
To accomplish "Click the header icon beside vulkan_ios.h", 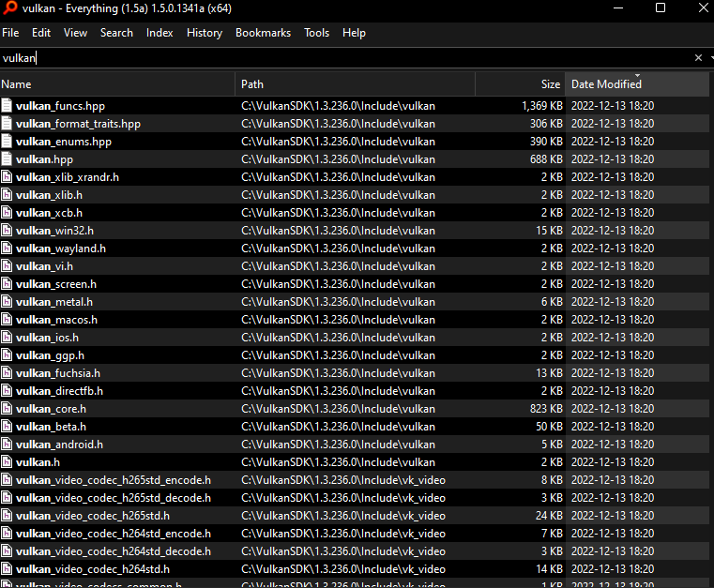I will point(7,337).
